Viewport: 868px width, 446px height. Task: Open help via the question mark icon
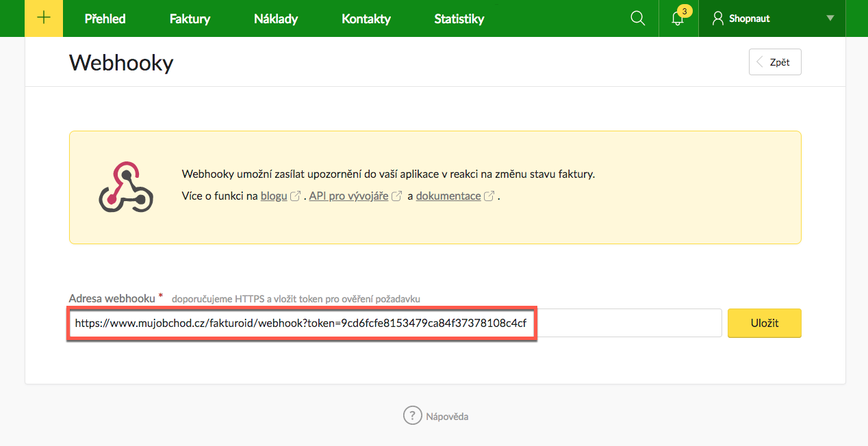pyautogui.click(x=412, y=416)
